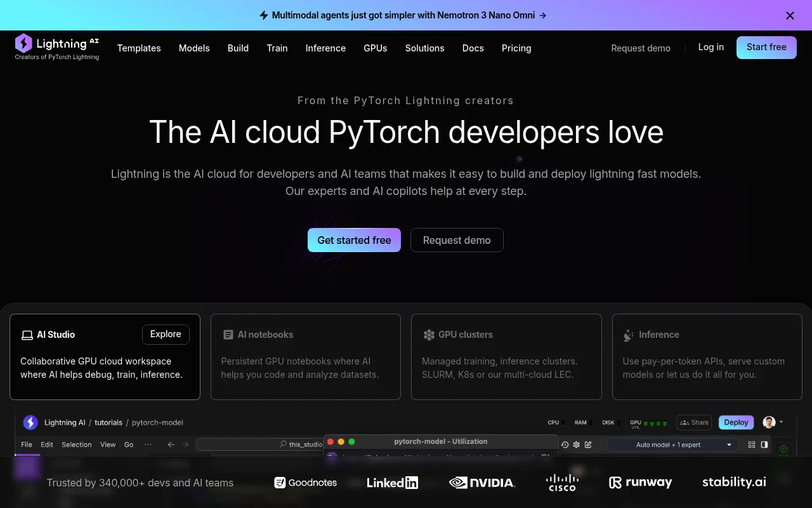
Task: Click the new chat edit icon
Action: pyautogui.click(x=588, y=444)
